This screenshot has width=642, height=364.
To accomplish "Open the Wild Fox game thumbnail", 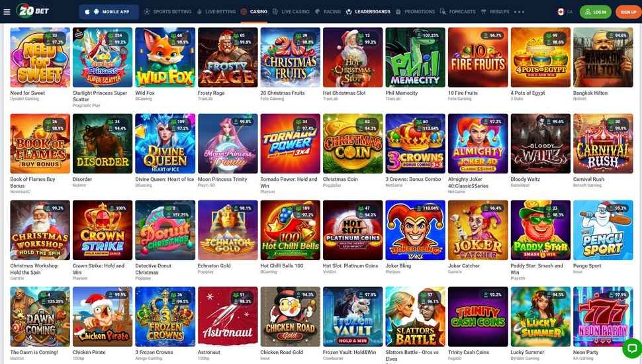I will pyautogui.click(x=165, y=58).
